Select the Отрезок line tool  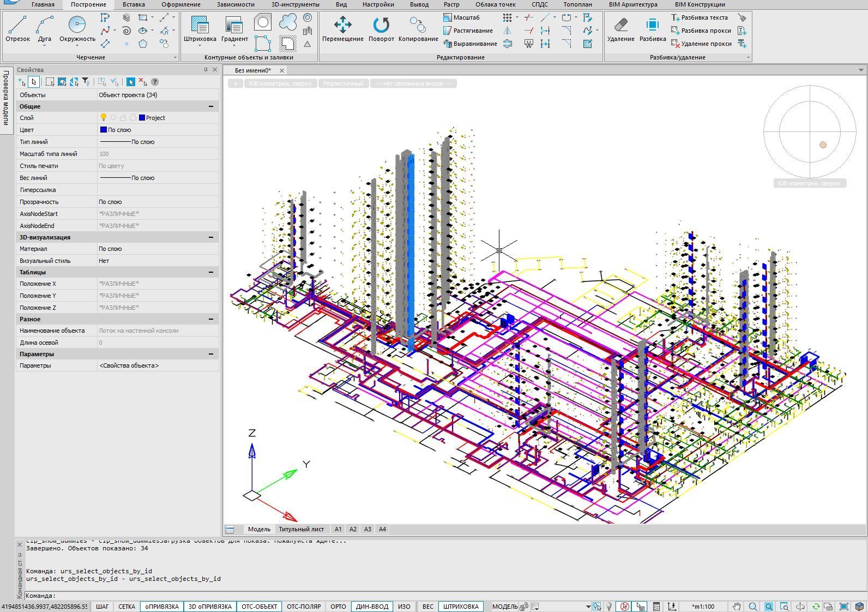click(17, 28)
